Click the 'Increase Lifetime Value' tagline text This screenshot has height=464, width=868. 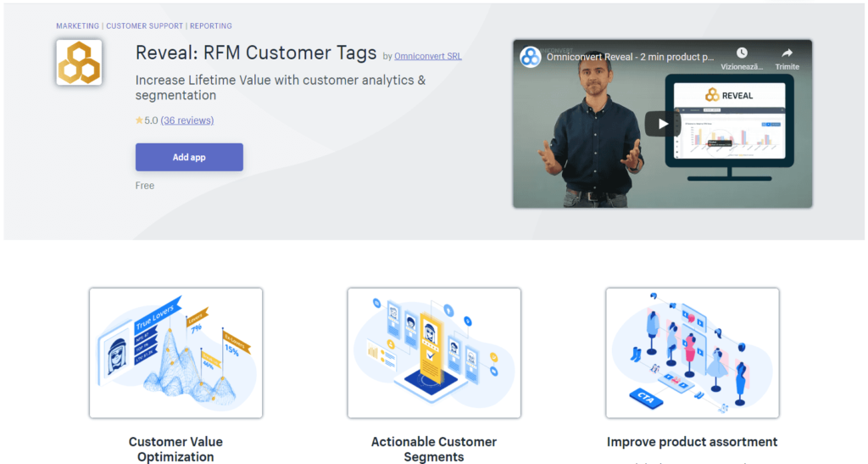coord(281,87)
